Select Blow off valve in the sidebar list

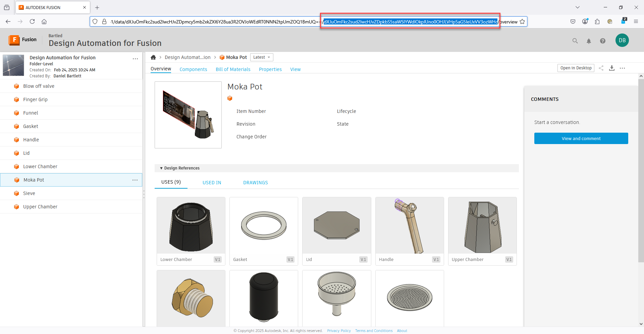pyautogui.click(x=39, y=86)
